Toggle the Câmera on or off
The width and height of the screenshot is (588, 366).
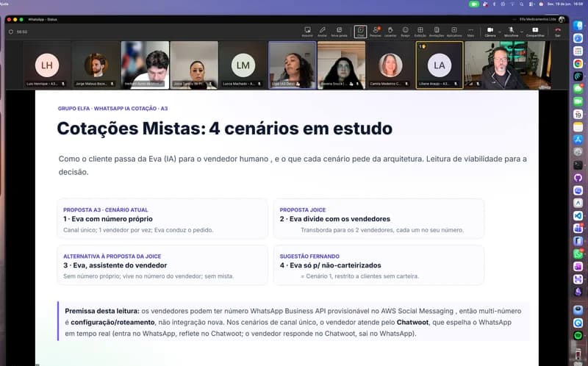point(490,32)
